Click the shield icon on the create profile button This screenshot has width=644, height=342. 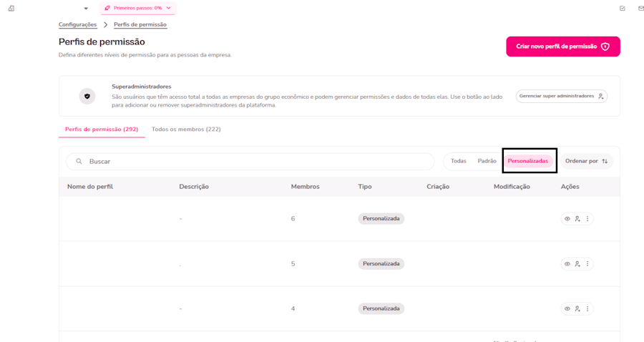(605, 47)
